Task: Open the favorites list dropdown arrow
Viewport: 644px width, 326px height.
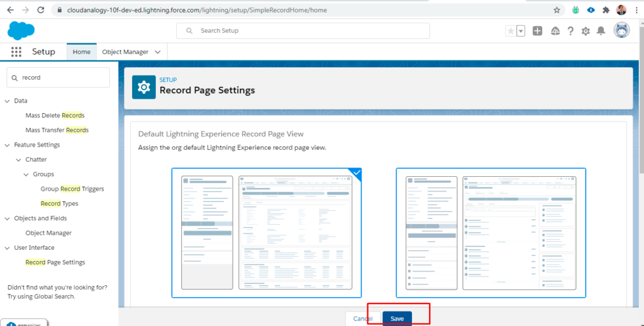Action: 521,31
